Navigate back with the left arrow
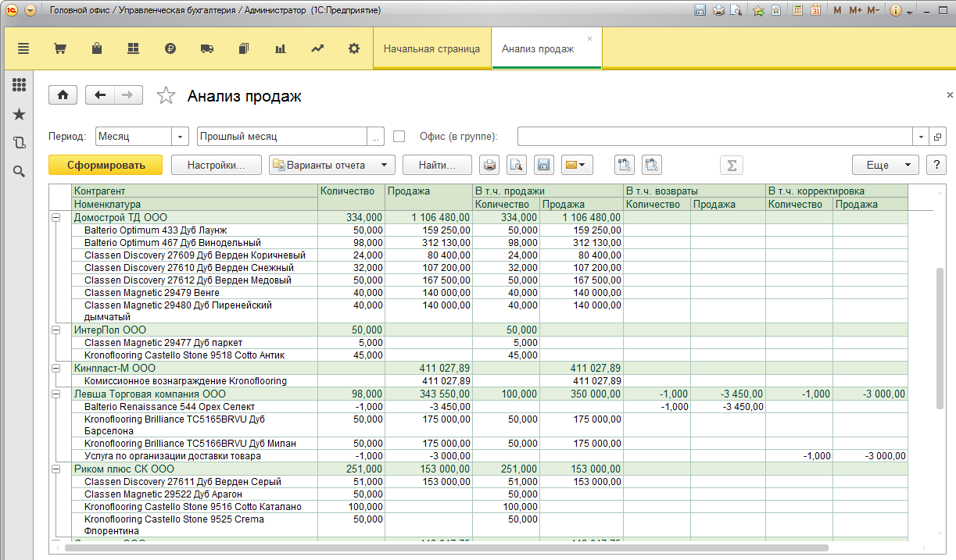956x560 pixels. tap(100, 95)
